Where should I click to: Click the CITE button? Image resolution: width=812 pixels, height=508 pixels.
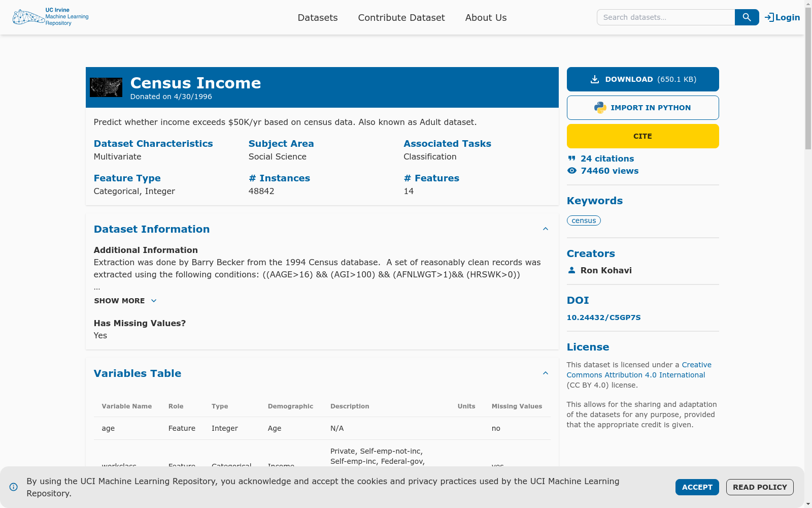(x=642, y=136)
